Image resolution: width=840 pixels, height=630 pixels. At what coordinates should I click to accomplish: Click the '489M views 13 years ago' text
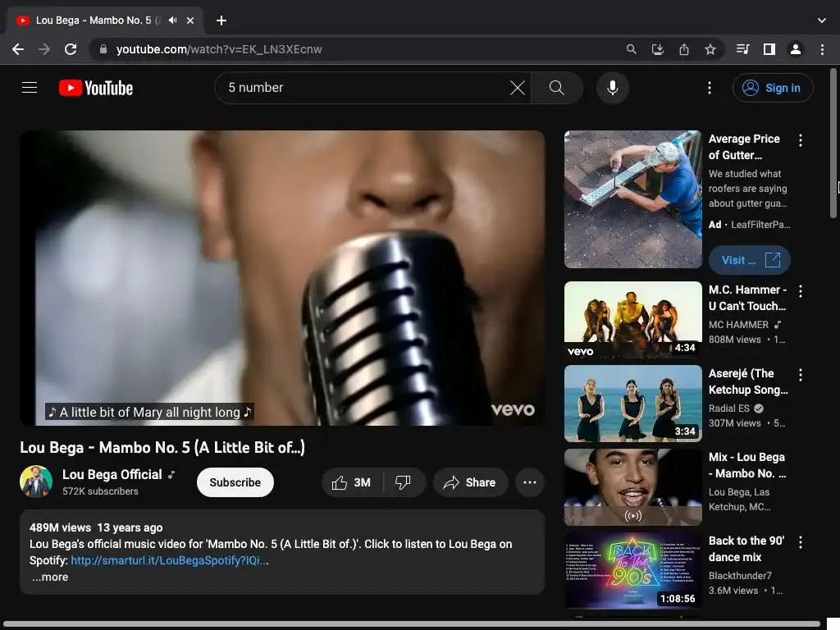tap(96, 527)
